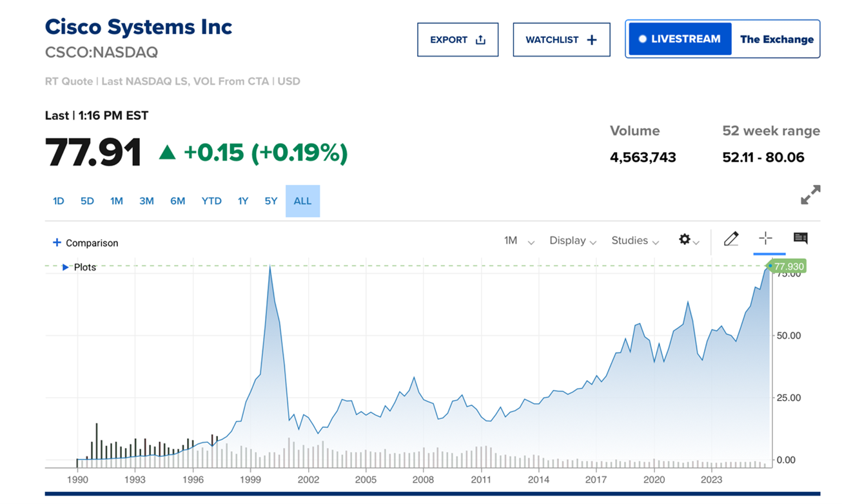Open the Studies dropdown

635,240
